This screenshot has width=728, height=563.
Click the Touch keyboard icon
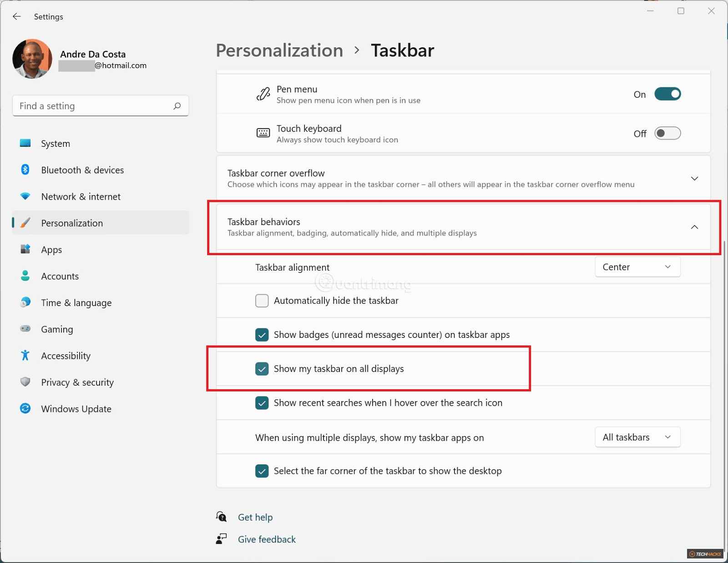click(x=263, y=133)
